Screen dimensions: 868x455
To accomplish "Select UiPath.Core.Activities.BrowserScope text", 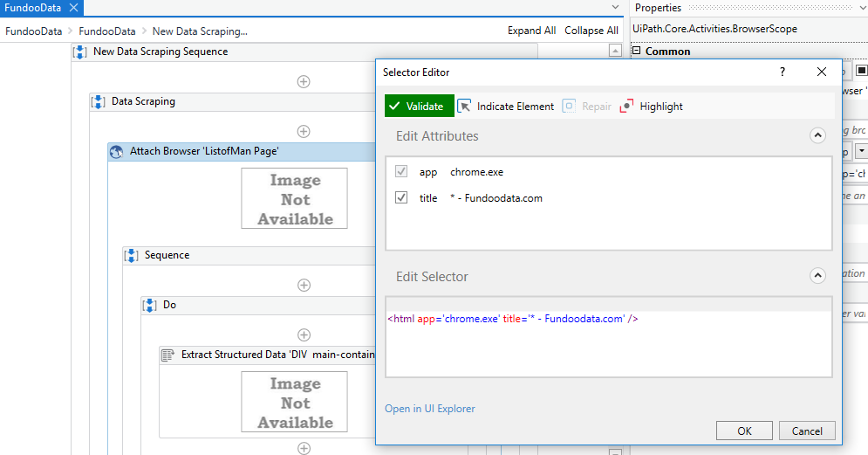I will [714, 29].
